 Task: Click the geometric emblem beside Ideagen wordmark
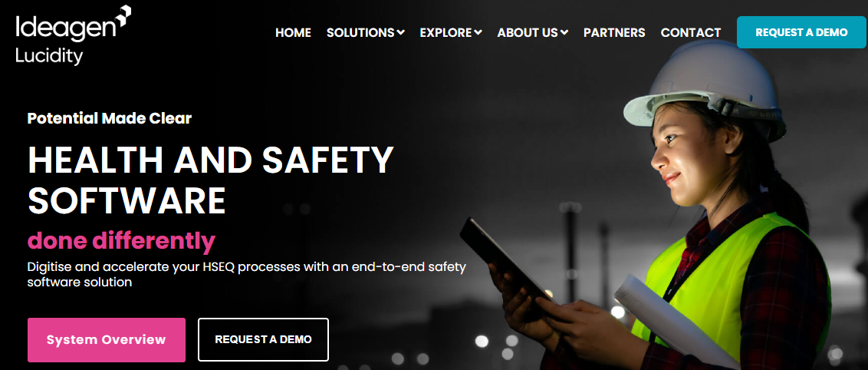coord(124,17)
